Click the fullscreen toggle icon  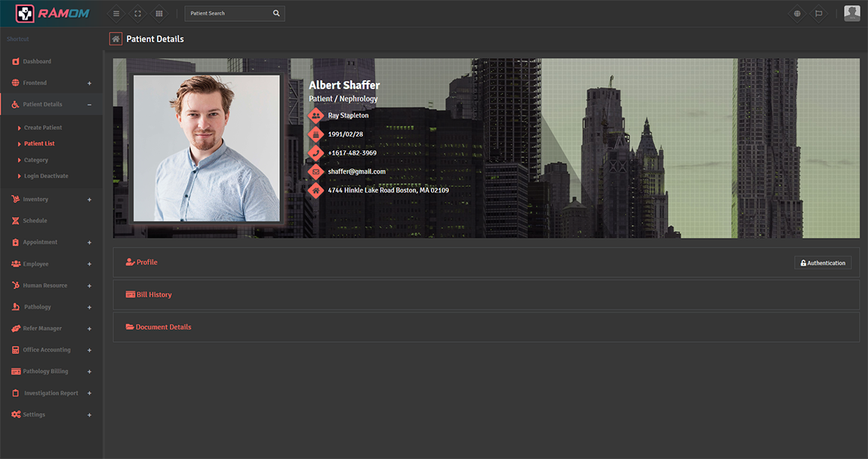(x=137, y=14)
